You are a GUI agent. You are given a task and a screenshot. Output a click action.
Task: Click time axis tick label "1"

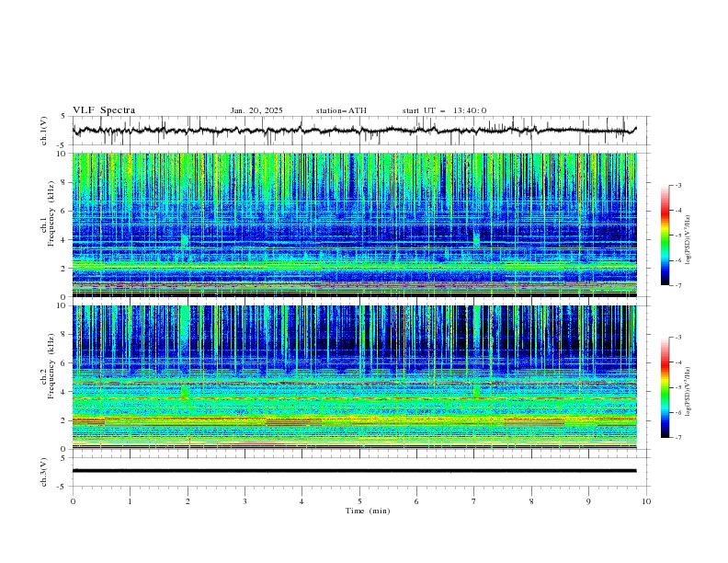coord(130,501)
